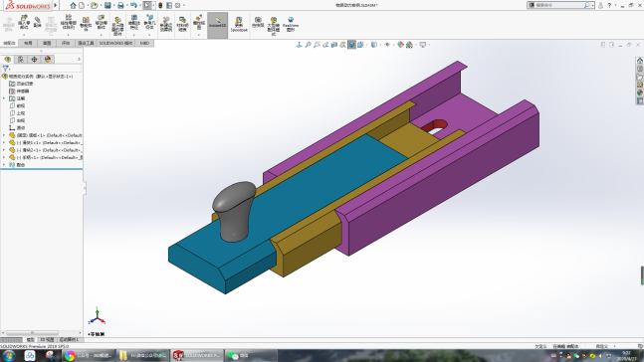Click the Undo arrow icon

133,5
